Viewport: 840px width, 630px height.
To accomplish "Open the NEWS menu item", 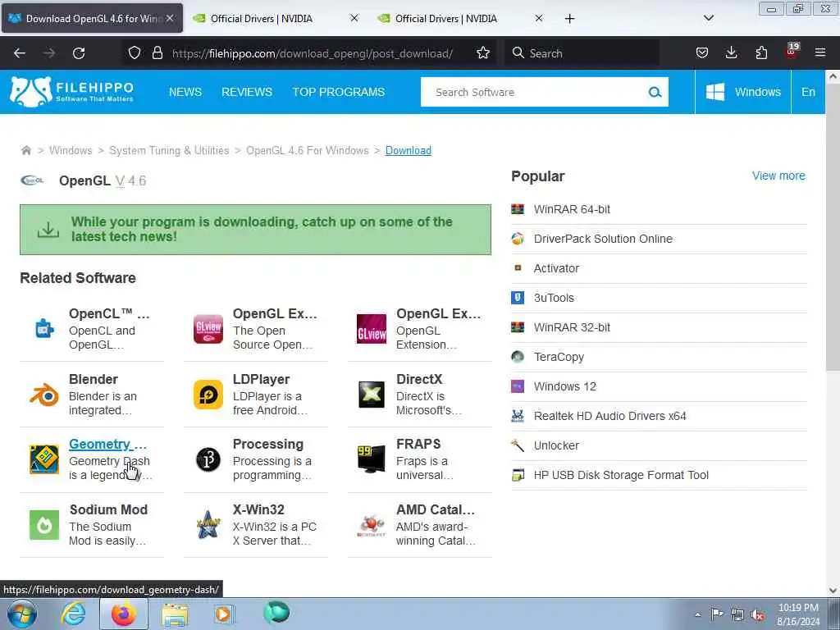I will (185, 92).
